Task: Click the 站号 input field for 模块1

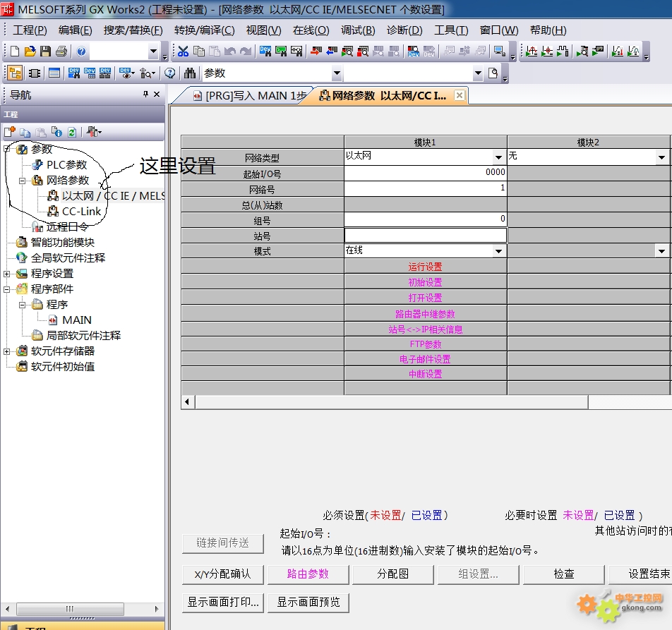Action: pyautogui.click(x=425, y=236)
